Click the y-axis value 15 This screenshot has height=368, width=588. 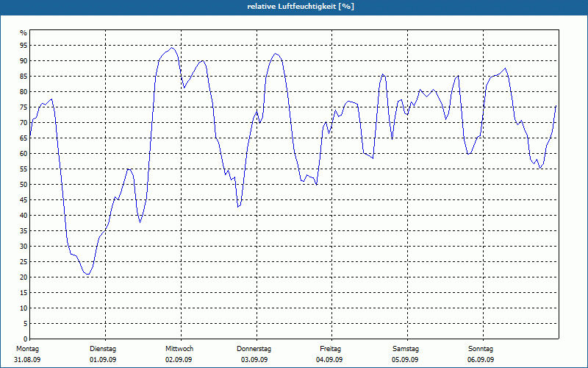tap(24, 293)
